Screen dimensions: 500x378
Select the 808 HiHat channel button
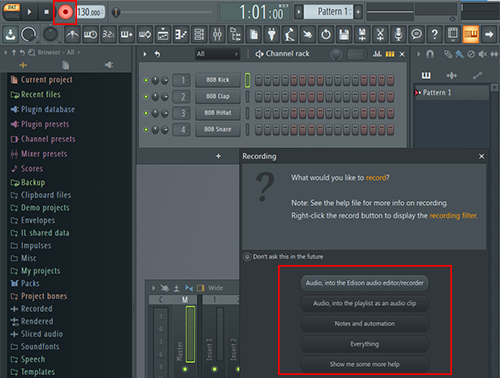click(x=218, y=113)
